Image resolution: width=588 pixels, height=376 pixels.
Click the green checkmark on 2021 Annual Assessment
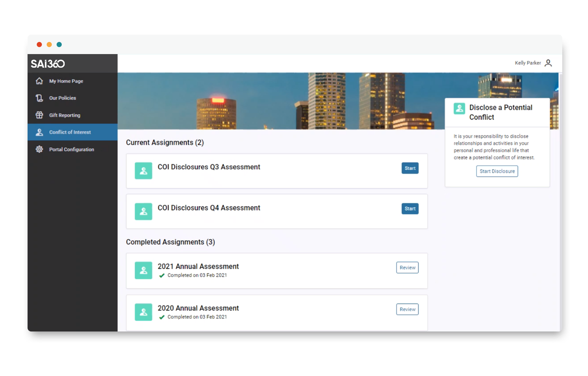[x=161, y=275]
